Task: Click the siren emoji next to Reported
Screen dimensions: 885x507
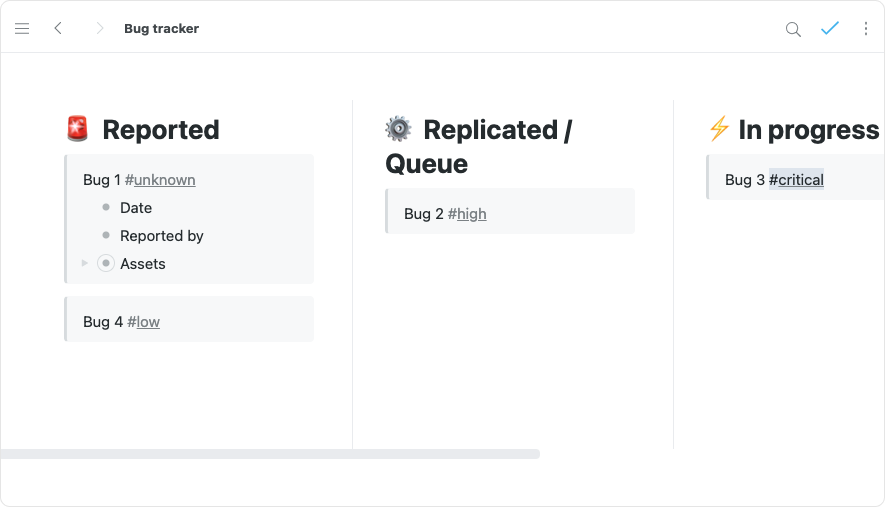Action: click(77, 129)
